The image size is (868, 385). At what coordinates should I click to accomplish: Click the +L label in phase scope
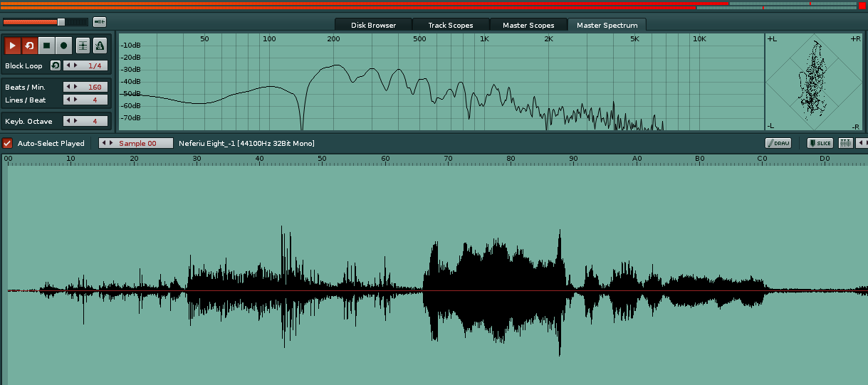click(772, 38)
